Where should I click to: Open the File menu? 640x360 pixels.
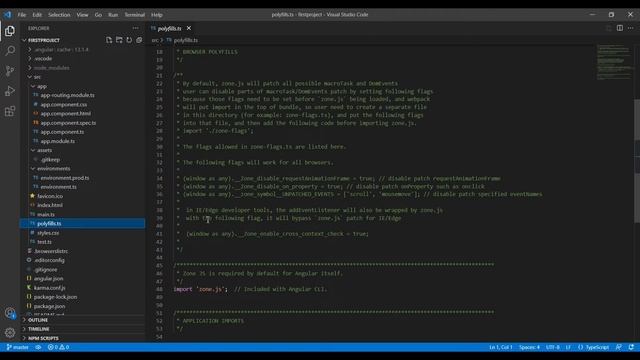point(22,15)
